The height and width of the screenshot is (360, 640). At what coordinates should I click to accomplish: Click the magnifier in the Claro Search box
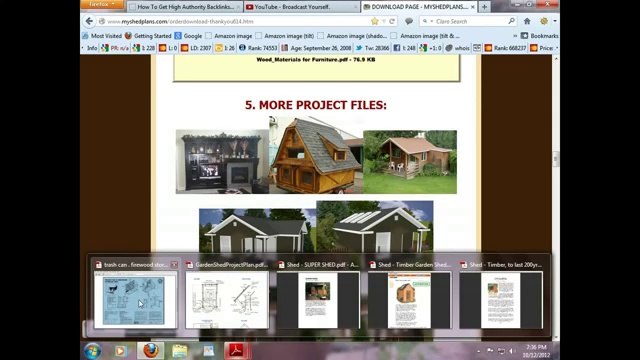[x=511, y=21]
